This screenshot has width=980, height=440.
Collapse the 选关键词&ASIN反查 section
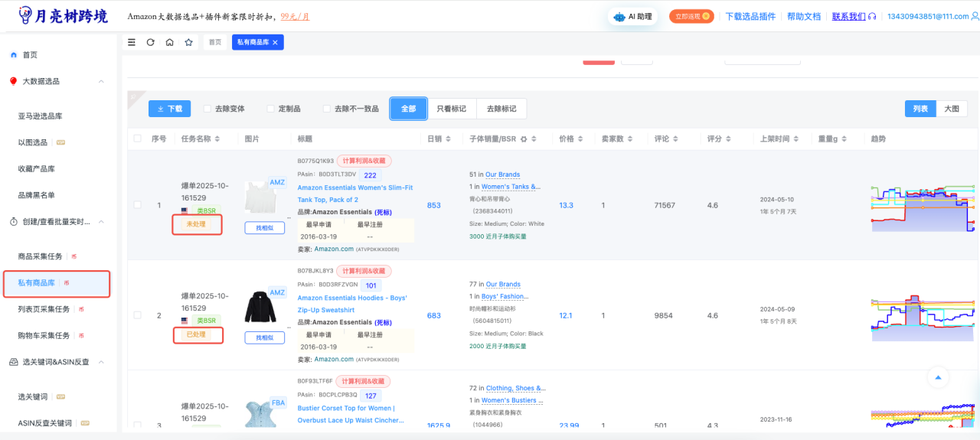(101, 362)
